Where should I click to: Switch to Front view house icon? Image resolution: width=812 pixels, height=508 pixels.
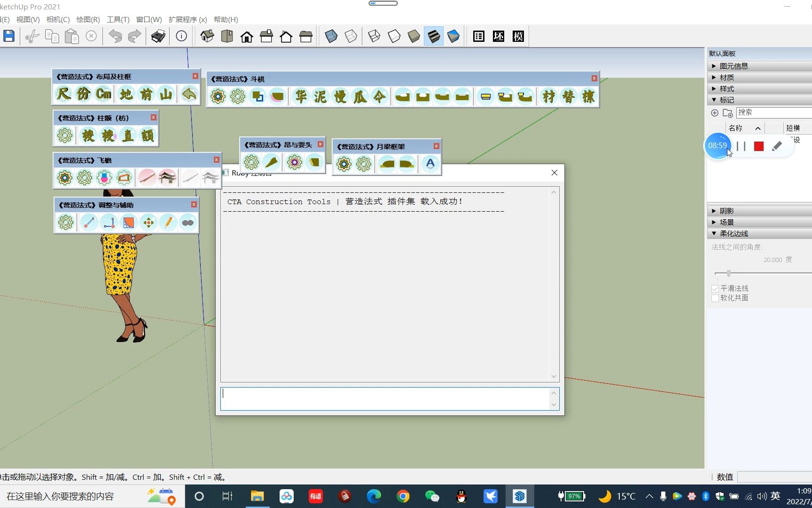247,36
